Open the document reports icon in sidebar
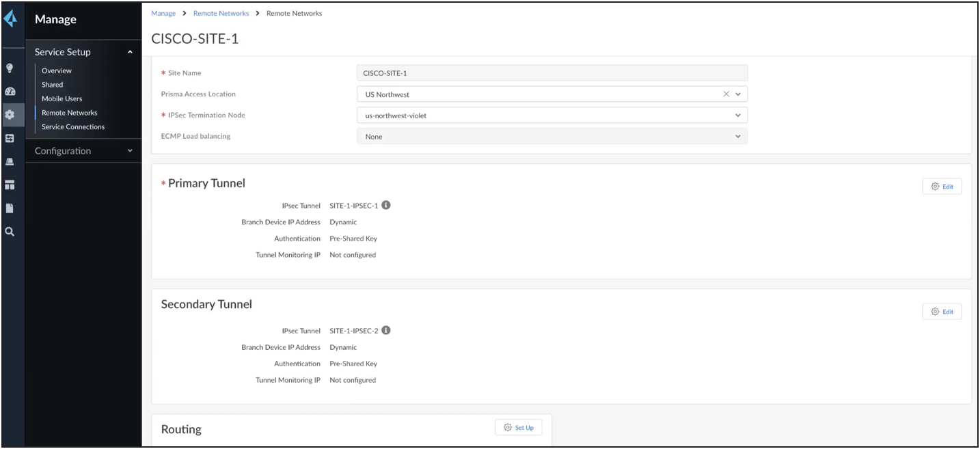The height and width of the screenshot is (449, 980). click(x=10, y=208)
